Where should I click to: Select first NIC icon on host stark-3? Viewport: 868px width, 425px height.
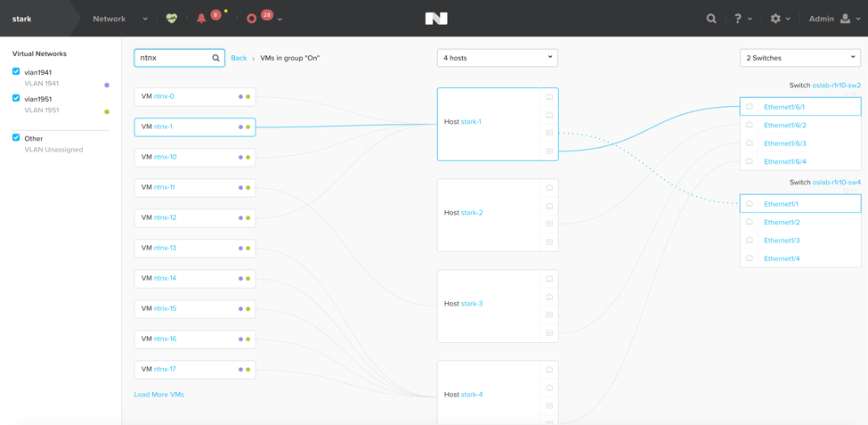coord(549,279)
